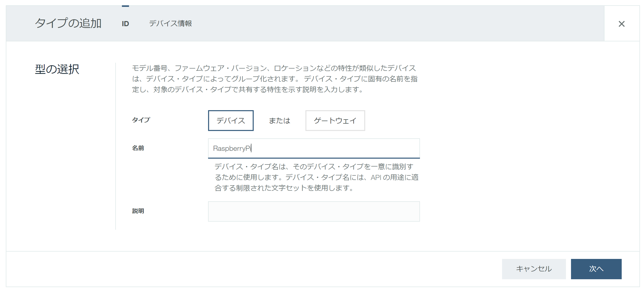Click the または text between type options
644x297 pixels.
tap(279, 121)
